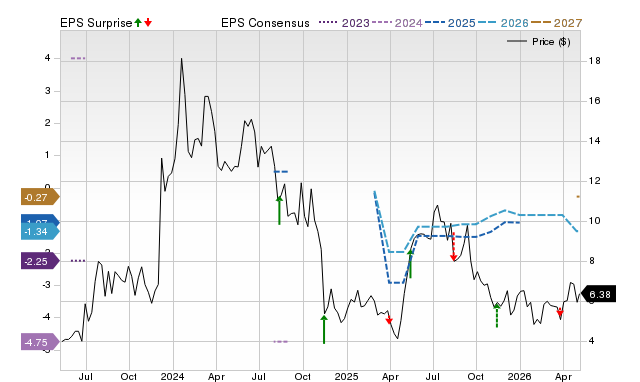Click the short 2025 blue dash near August 2024
Image resolution: width=640 pixels, height=382 pixels.
click(x=281, y=172)
